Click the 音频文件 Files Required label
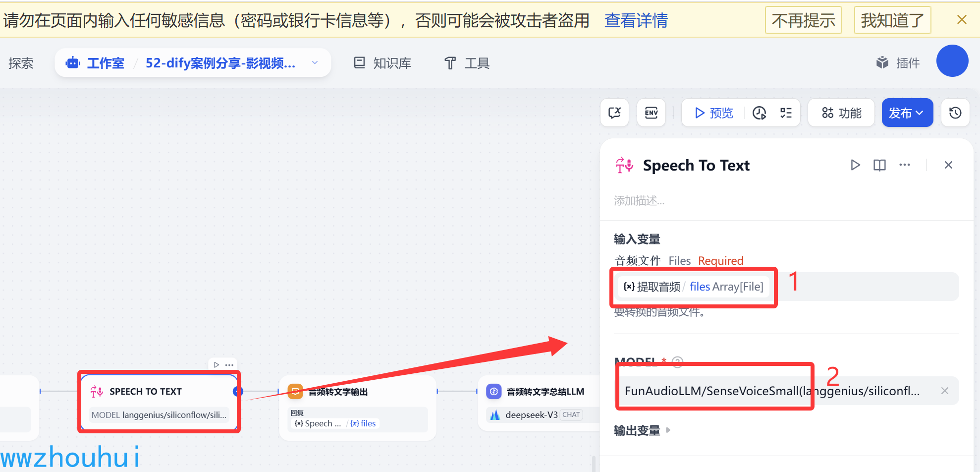This screenshot has width=980, height=472. (679, 261)
